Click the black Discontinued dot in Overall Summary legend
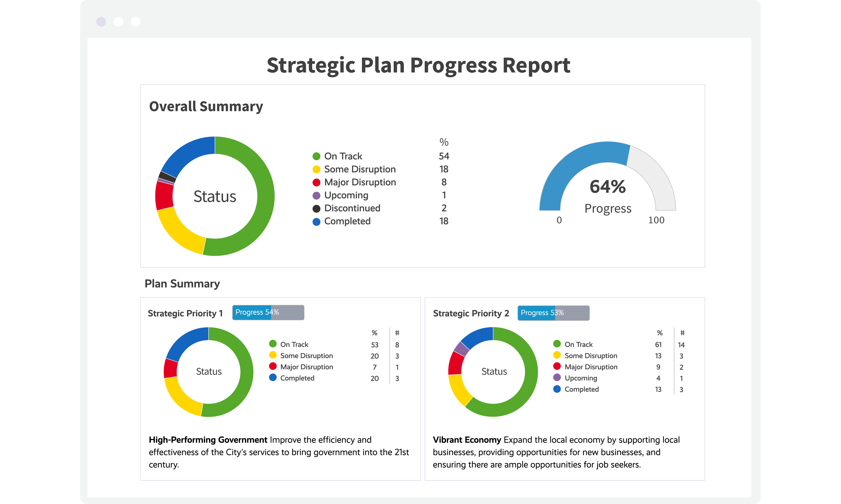 click(316, 209)
